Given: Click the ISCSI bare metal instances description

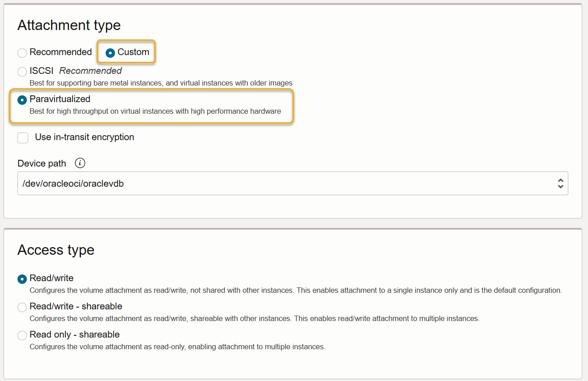Looking at the screenshot, I should [161, 83].
